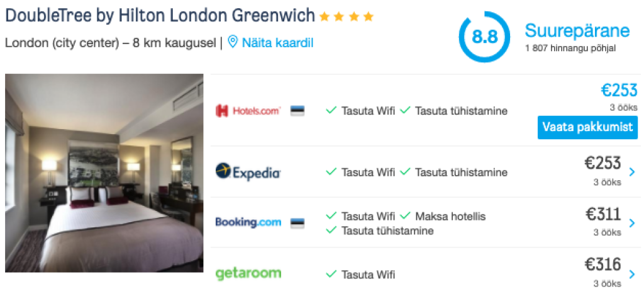The width and height of the screenshot is (644, 296).
Task: Click the Estonian flag next to Hotels.com
Action: pyautogui.click(x=297, y=111)
